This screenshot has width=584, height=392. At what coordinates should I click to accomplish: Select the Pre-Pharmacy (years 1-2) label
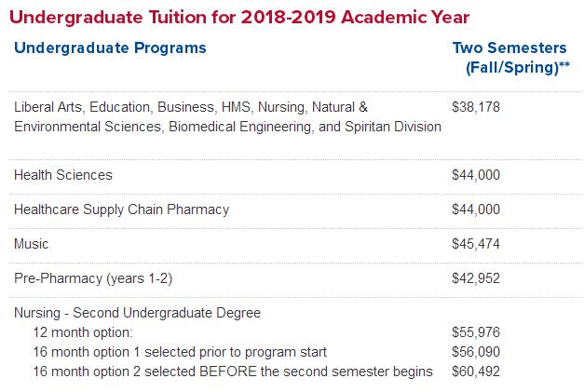pyautogui.click(x=93, y=278)
